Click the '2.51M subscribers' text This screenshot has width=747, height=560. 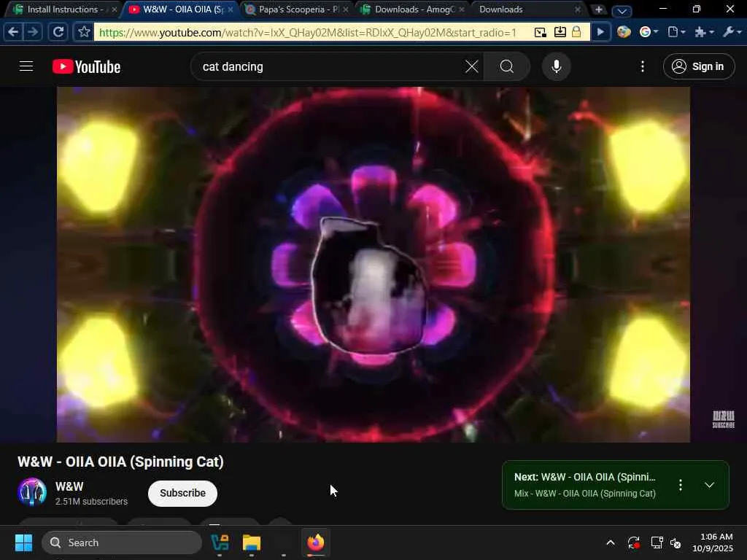[91, 502]
